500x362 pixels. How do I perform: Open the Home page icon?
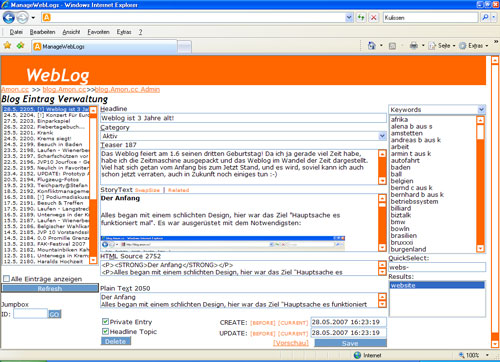pos(371,46)
